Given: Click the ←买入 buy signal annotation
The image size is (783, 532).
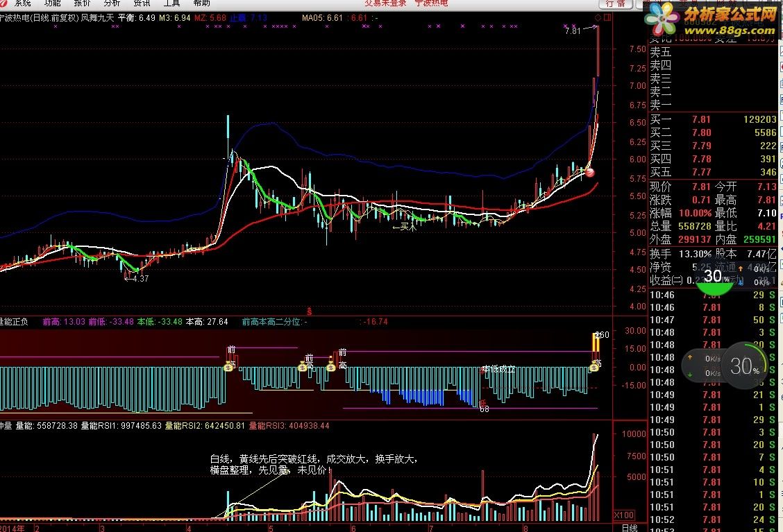Looking at the screenshot, I should coord(405,227).
